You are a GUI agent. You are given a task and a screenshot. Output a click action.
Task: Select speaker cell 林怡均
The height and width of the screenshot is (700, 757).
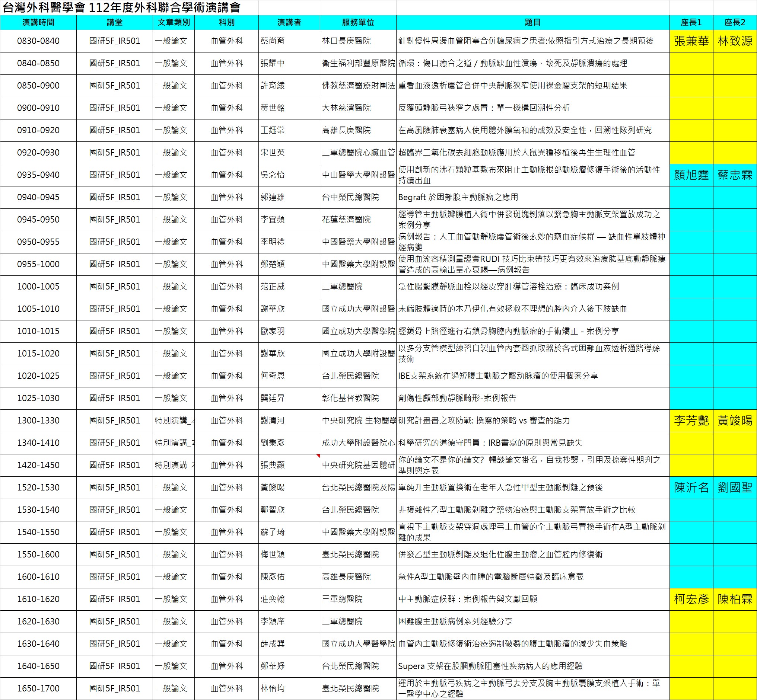[289, 688]
